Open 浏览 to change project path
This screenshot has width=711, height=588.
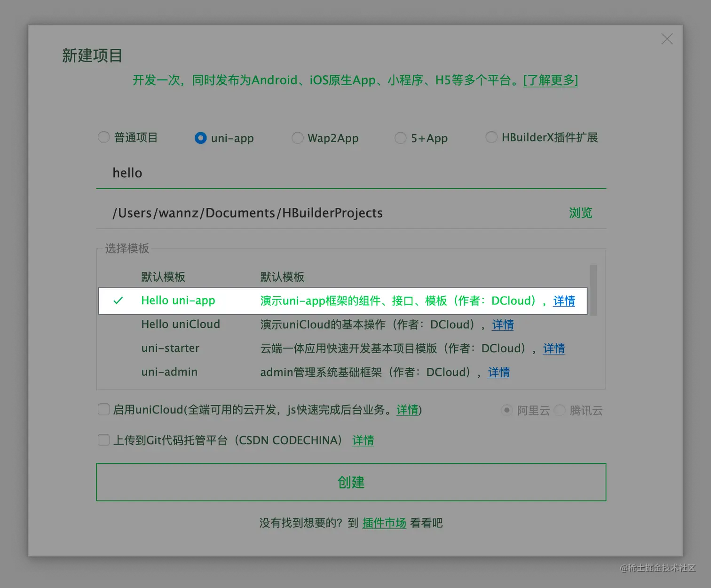(x=580, y=213)
